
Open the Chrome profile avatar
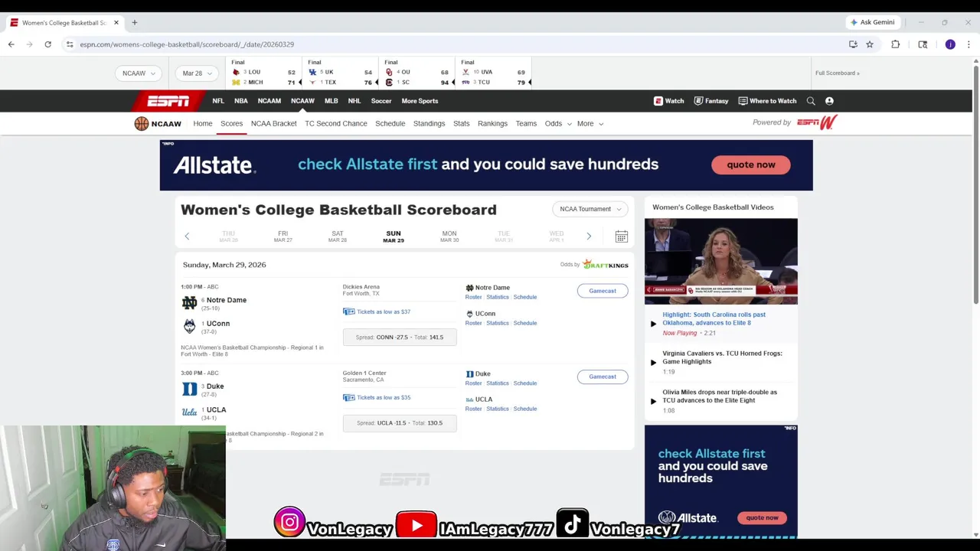[950, 44]
